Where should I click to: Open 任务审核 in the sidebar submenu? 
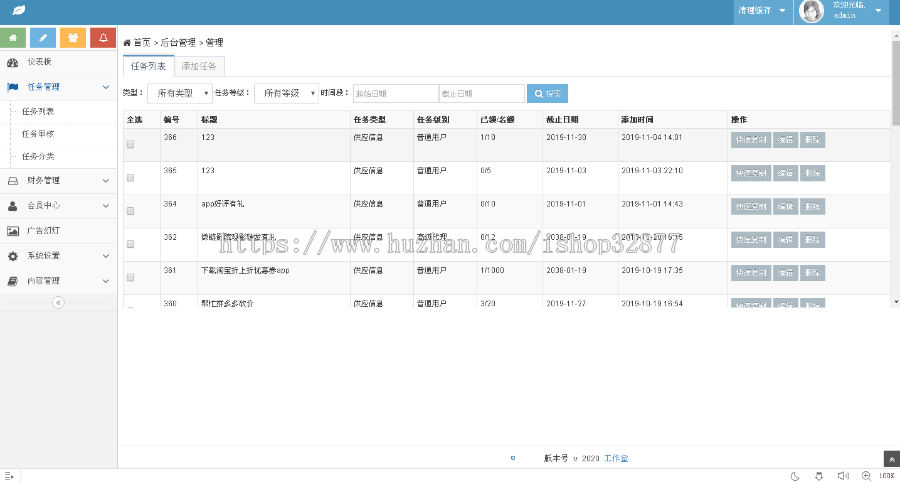pos(38,134)
